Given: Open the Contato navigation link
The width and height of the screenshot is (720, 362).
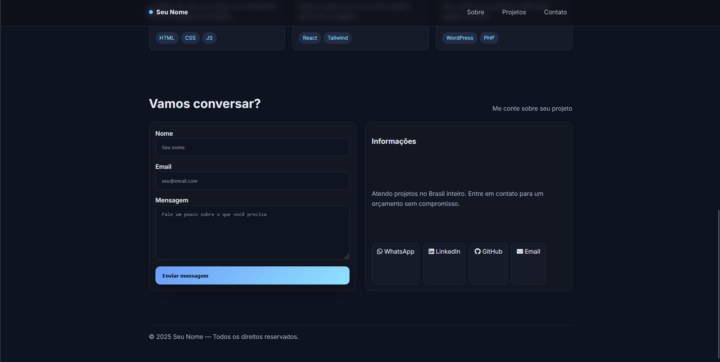Looking at the screenshot, I should [x=555, y=12].
